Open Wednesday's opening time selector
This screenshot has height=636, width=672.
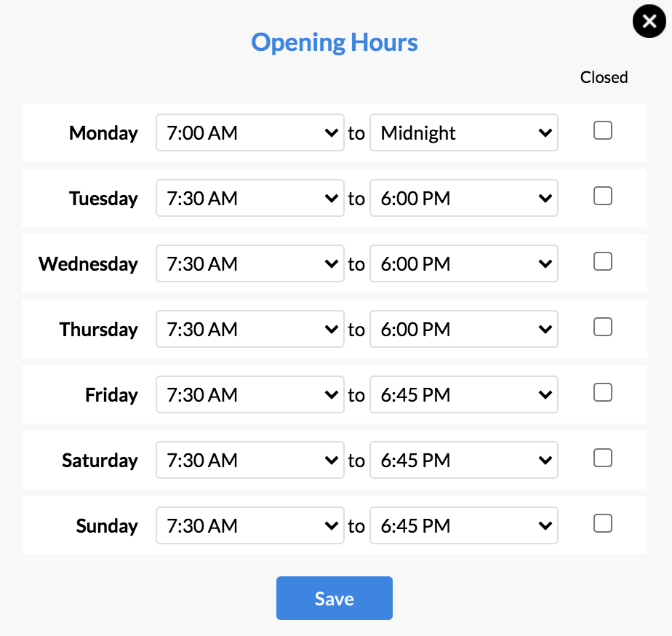[x=250, y=263]
